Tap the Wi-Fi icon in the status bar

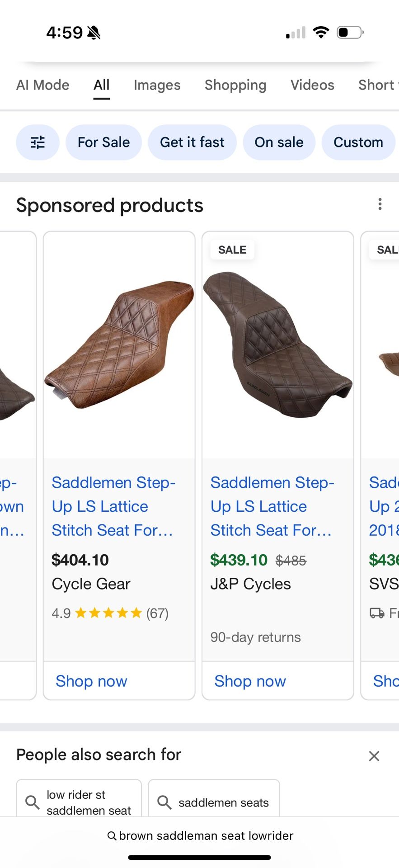tap(320, 32)
